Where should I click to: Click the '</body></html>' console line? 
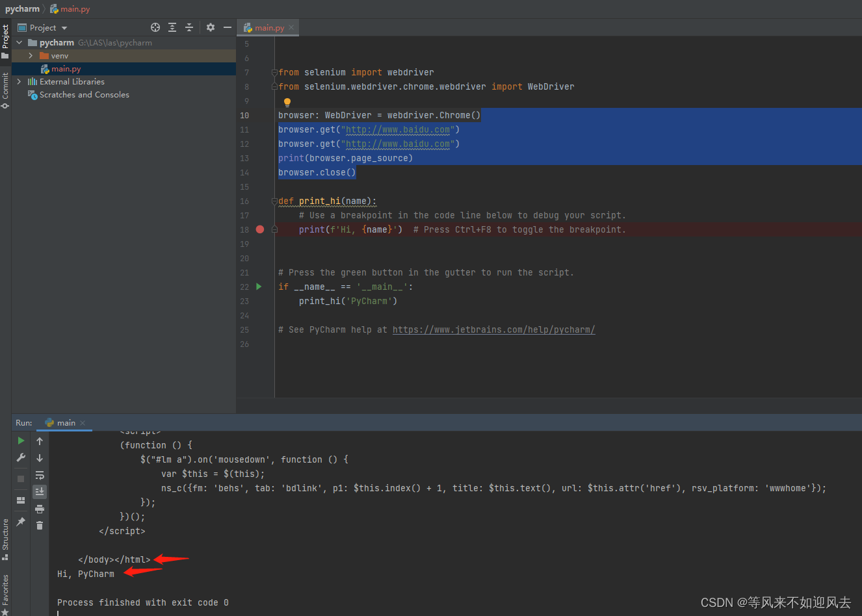pyautogui.click(x=114, y=559)
